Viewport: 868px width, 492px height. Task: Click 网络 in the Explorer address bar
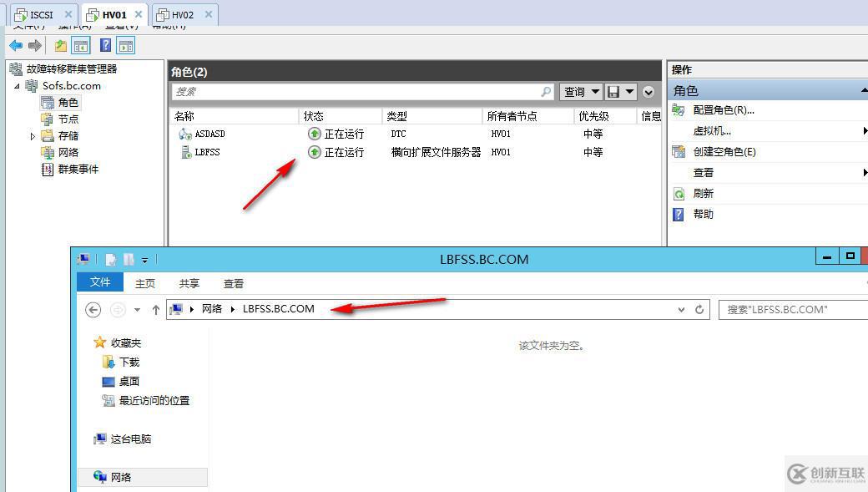[x=211, y=309]
